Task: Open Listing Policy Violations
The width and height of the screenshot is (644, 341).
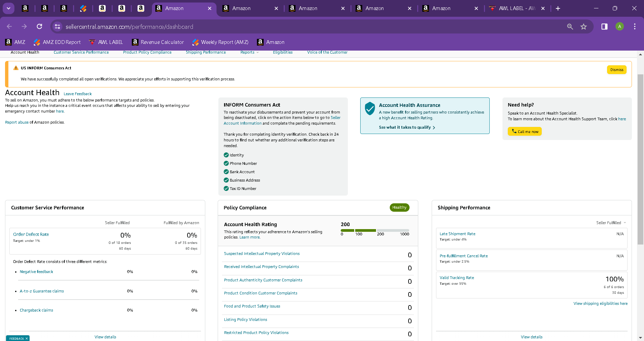Action: [x=246, y=320]
